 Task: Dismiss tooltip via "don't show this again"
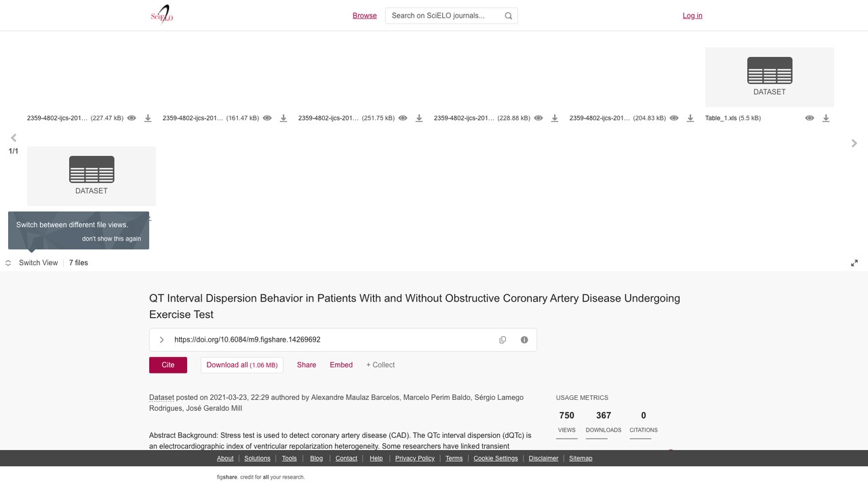tap(112, 239)
